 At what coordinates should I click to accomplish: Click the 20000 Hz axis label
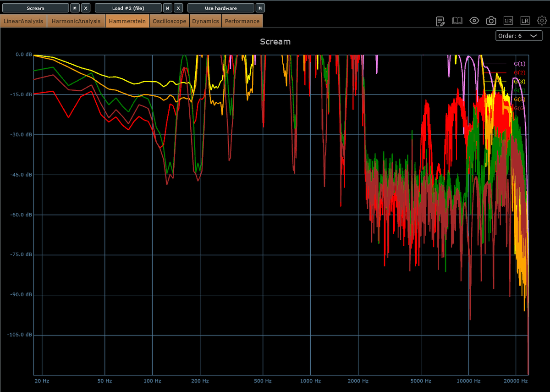[x=516, y=381]
